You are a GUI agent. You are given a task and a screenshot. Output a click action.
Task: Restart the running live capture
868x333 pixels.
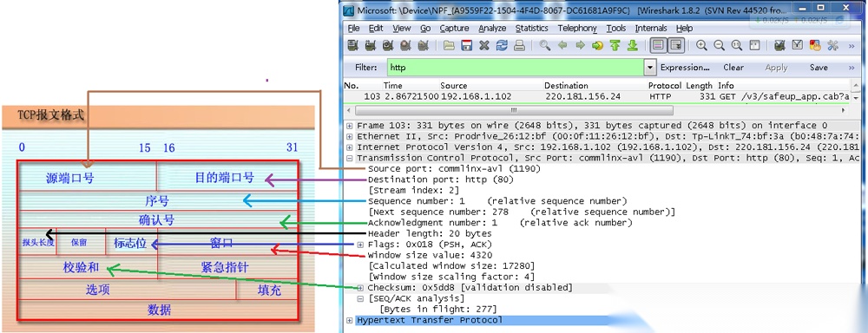(424, 45)
